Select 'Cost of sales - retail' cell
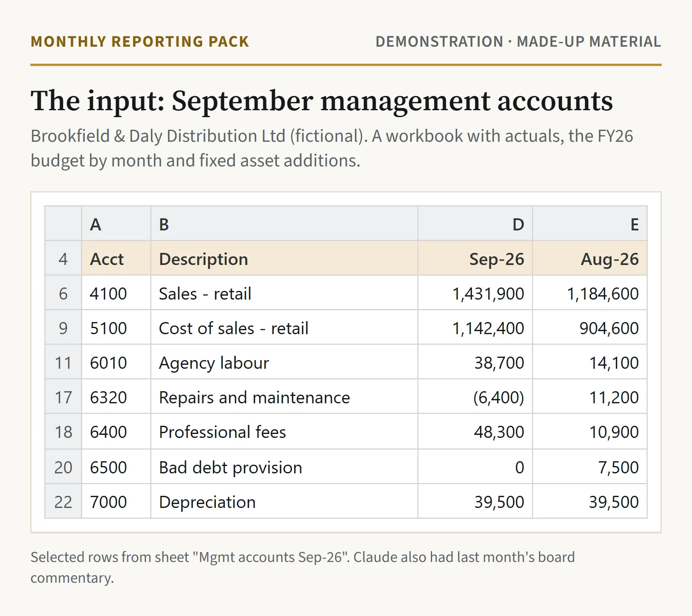 pos(284,327)
